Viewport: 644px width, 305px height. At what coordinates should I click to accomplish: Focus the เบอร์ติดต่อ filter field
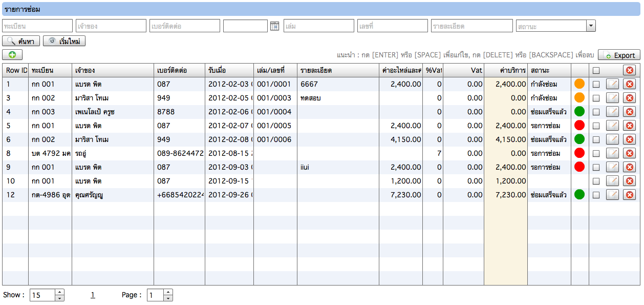pyautogui.click(x=185, y=26)
